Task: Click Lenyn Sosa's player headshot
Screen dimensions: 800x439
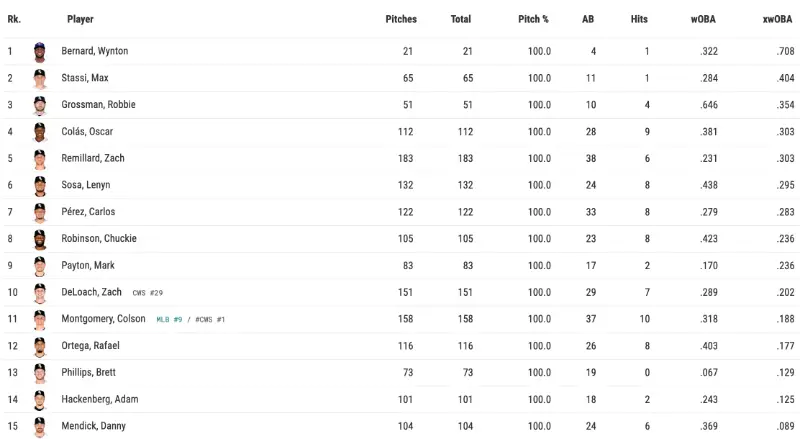Action: [40, 185]
